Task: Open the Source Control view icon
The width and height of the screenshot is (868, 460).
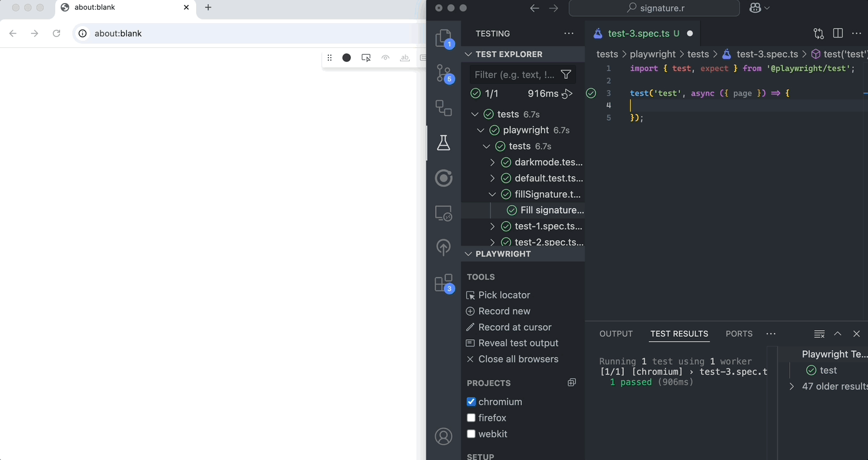Action: [x=444, y=74]
